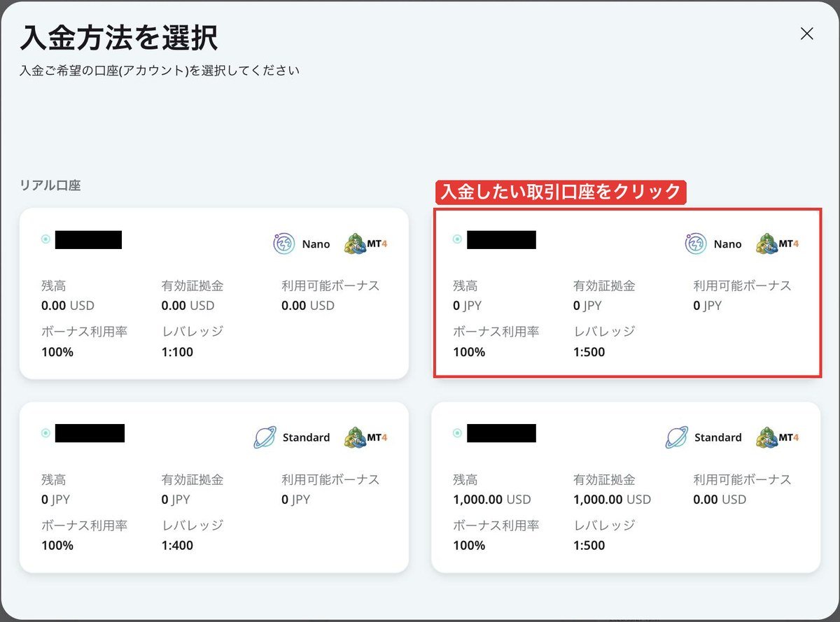This screenshot has width=840, height=622.
Task: Click the 1:500 leverage value in the Standard USD card
Action: [589, 546]
